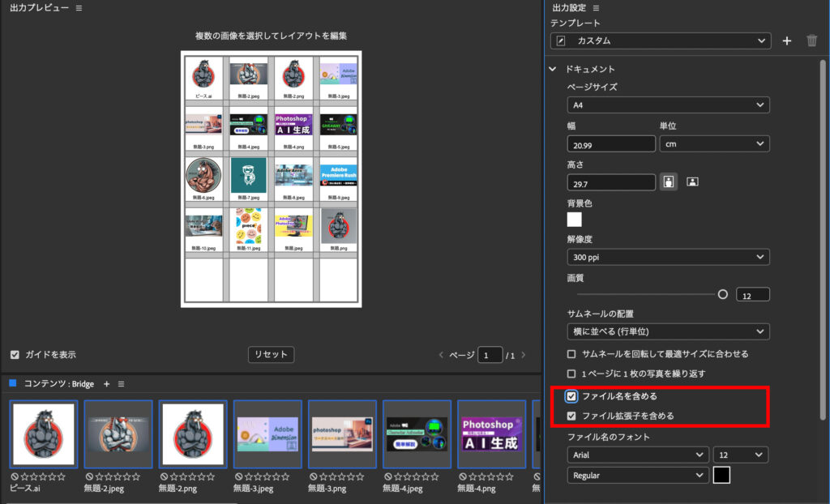Select portrait orientation icon
Screen dimensions: 830x504
click(669, 182)
